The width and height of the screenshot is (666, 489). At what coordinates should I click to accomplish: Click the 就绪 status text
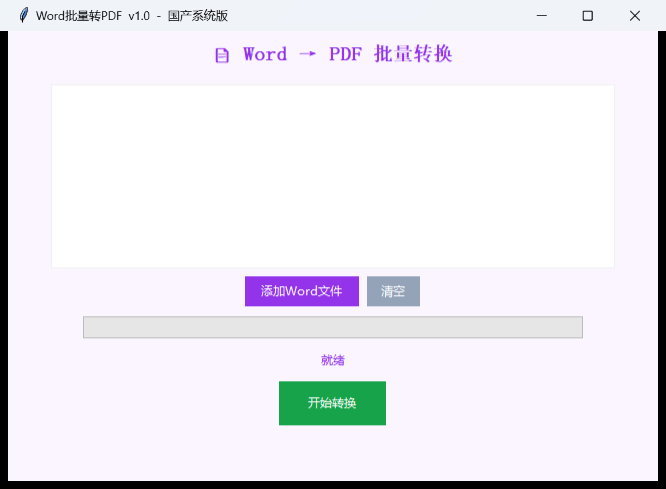333,360
